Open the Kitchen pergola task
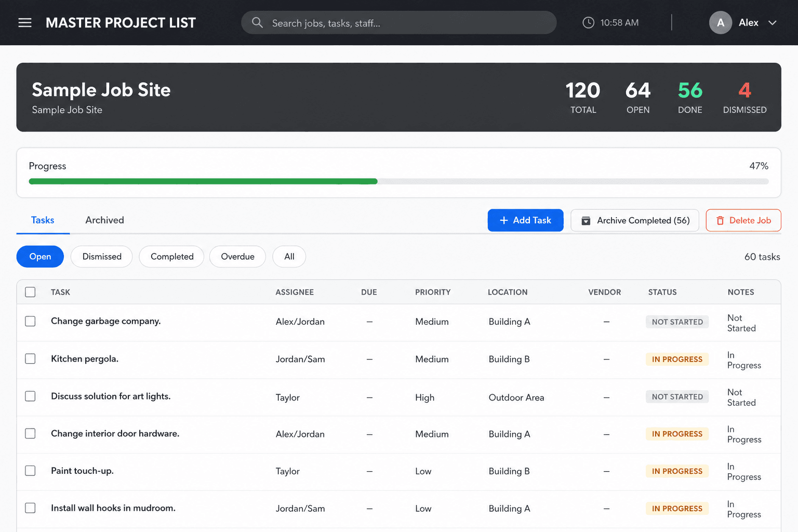798x532 pixels. (85, 358)
